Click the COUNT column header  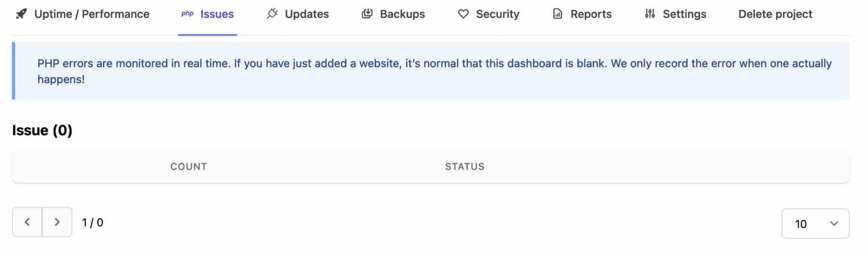(x=188, y=166)
